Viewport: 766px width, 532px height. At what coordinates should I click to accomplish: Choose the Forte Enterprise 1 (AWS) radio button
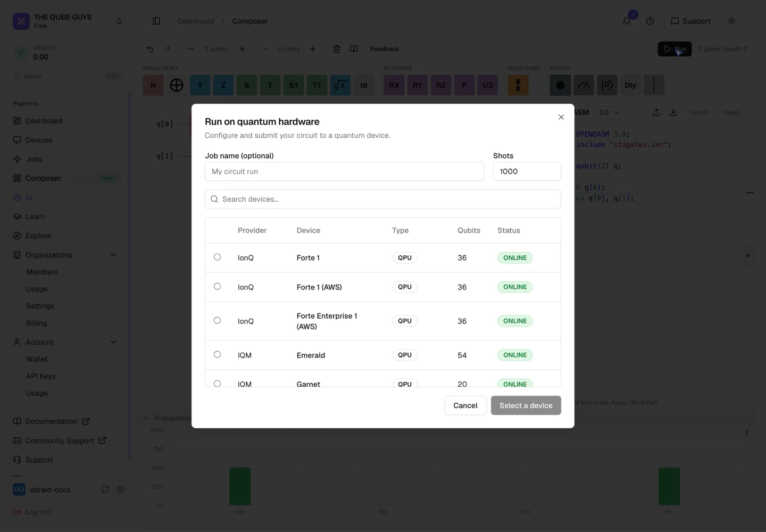(x=217, y=320)
